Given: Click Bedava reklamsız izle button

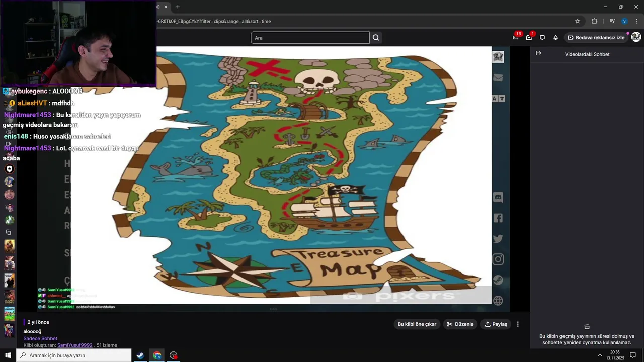Looking at the screenshot, I should 596,37.
